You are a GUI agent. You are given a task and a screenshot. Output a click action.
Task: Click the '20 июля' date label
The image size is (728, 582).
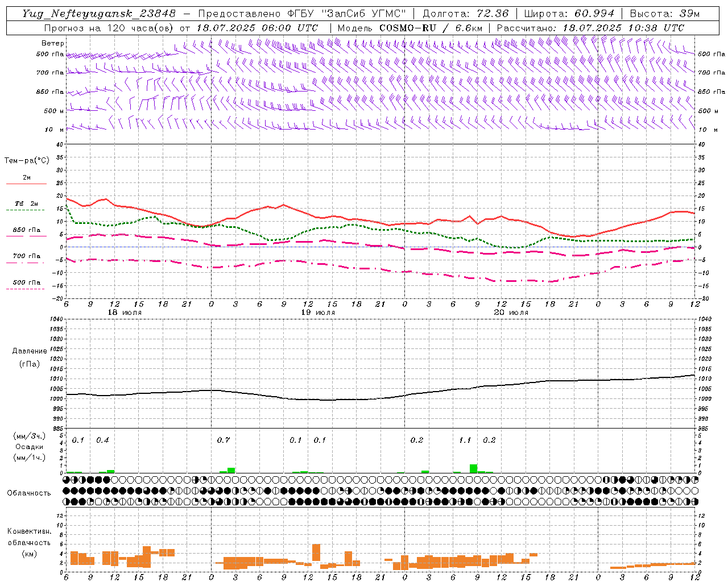(511, 313)
